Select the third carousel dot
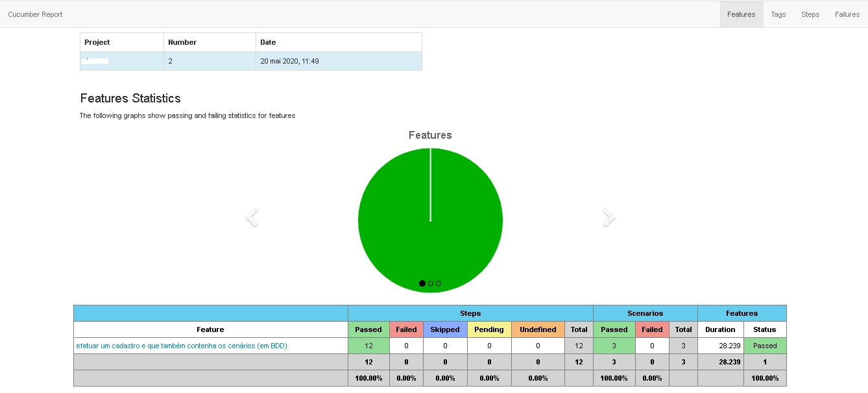 (438, 283)
